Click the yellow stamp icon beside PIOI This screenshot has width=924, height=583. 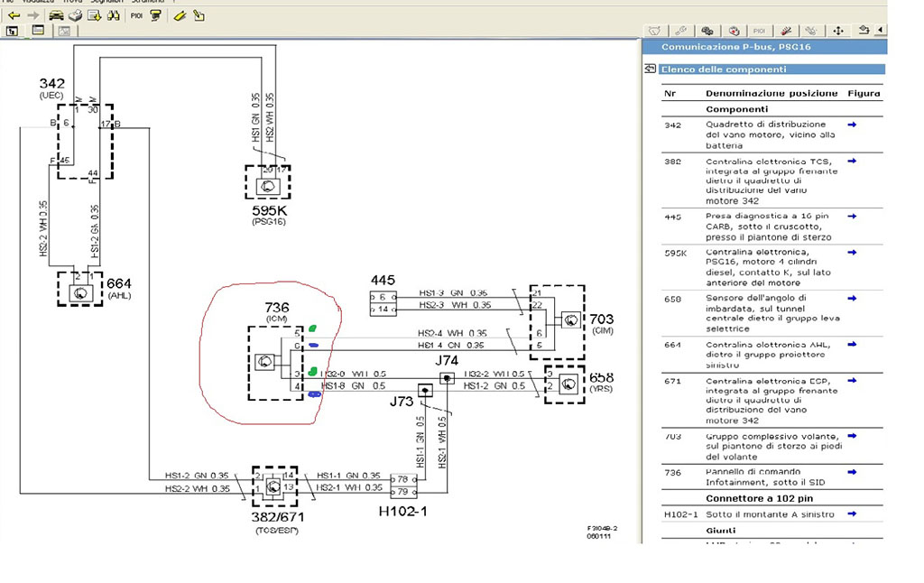155,16
